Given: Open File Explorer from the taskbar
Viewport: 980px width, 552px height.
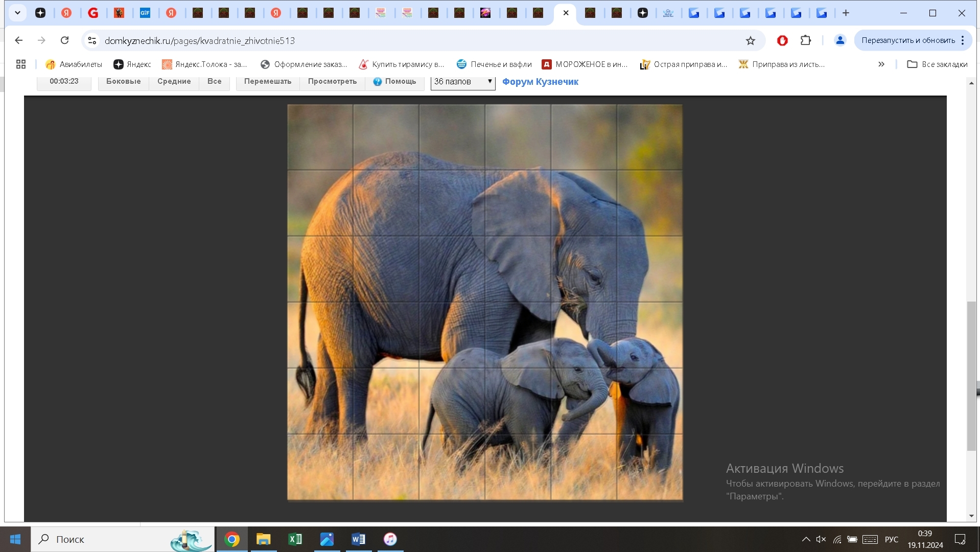Looking at the screenshot, I should tap(264, 539).
